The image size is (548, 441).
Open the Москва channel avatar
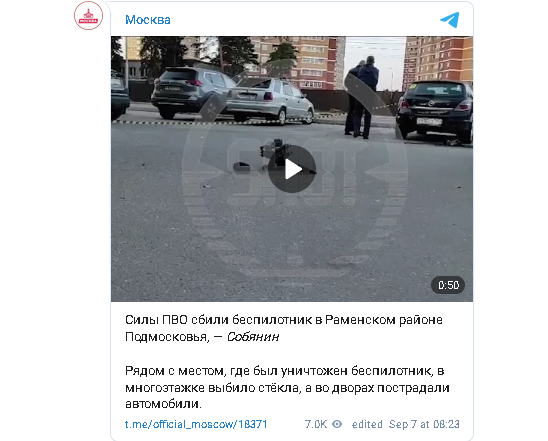[x=88, y=15]
